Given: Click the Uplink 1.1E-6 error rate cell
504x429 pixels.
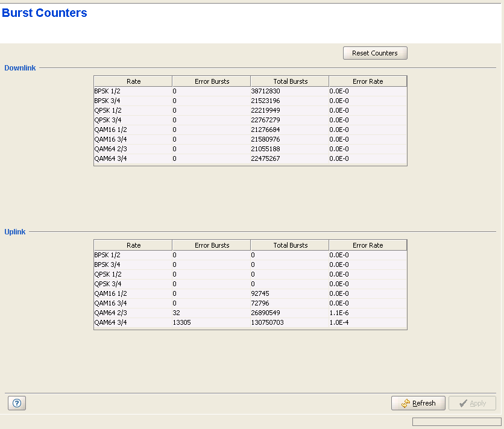Looking at the screenshot, I should [x=339, y=313].
